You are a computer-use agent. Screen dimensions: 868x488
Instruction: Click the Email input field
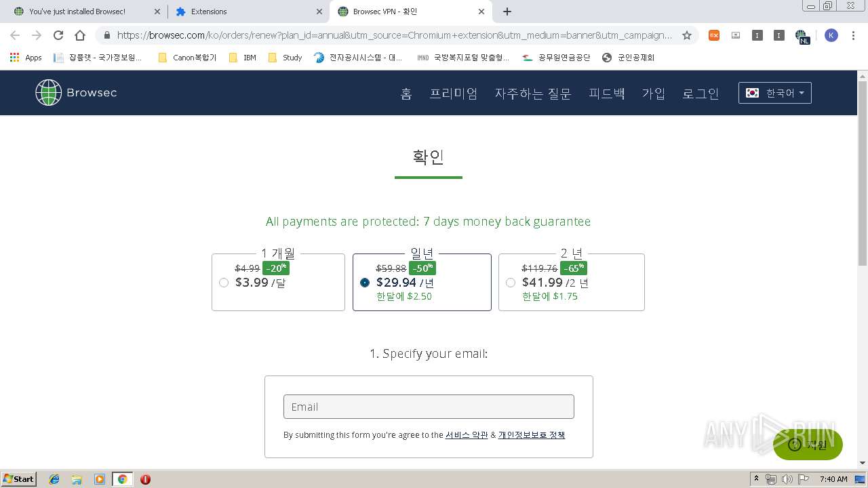tap(429, 407)
